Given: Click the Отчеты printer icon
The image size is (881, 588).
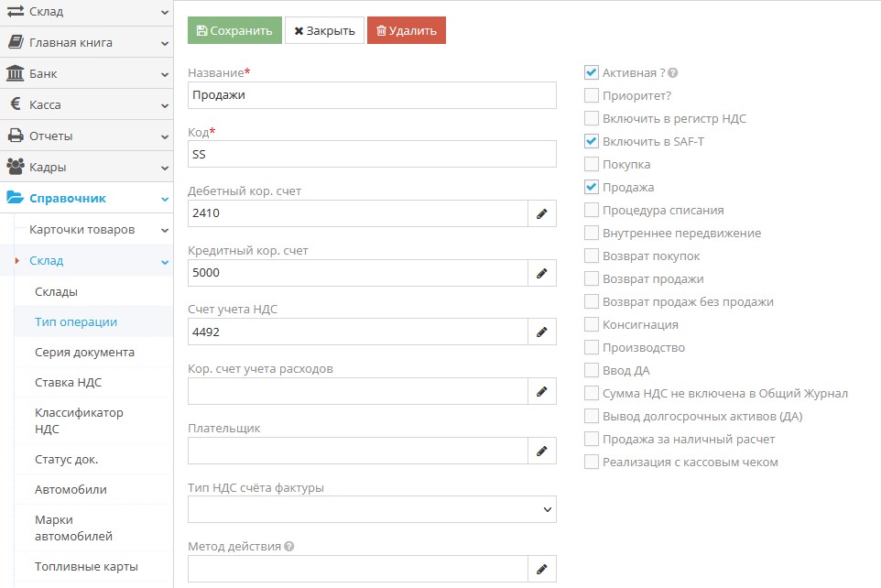Looking at the screenshot, I should tap(16, 136).
